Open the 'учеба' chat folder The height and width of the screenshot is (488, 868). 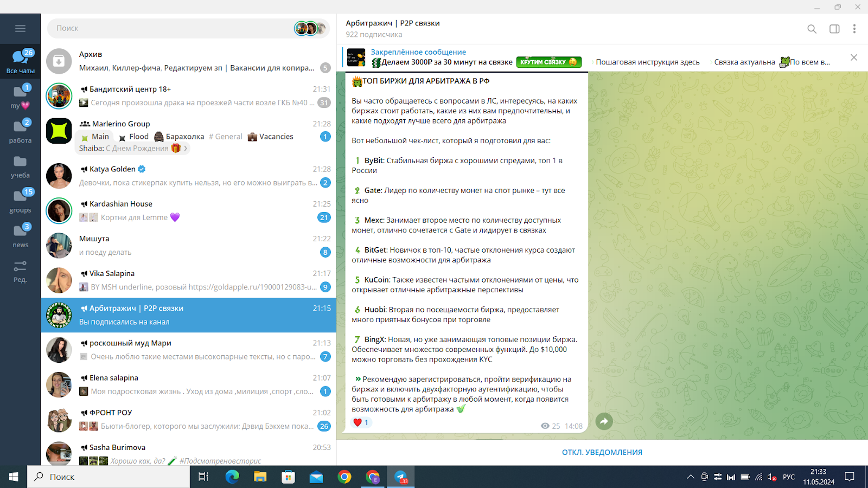coord(20,166)
